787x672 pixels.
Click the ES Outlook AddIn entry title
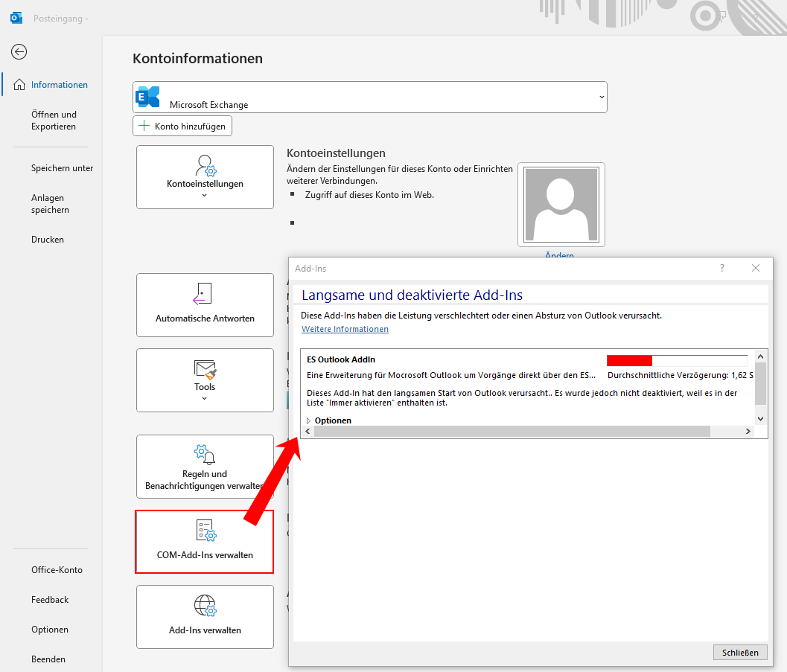pos(341,359)
